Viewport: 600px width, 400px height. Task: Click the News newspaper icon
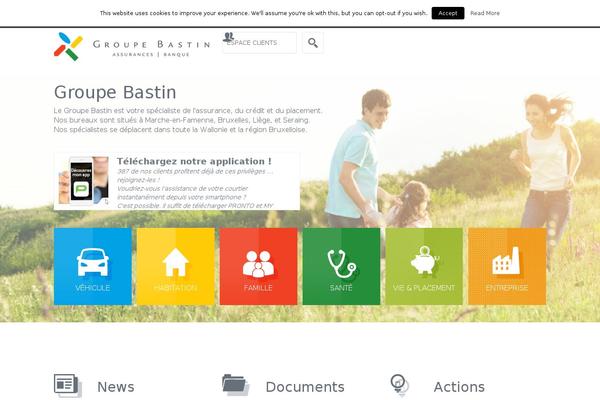click(x=68, y=385)
